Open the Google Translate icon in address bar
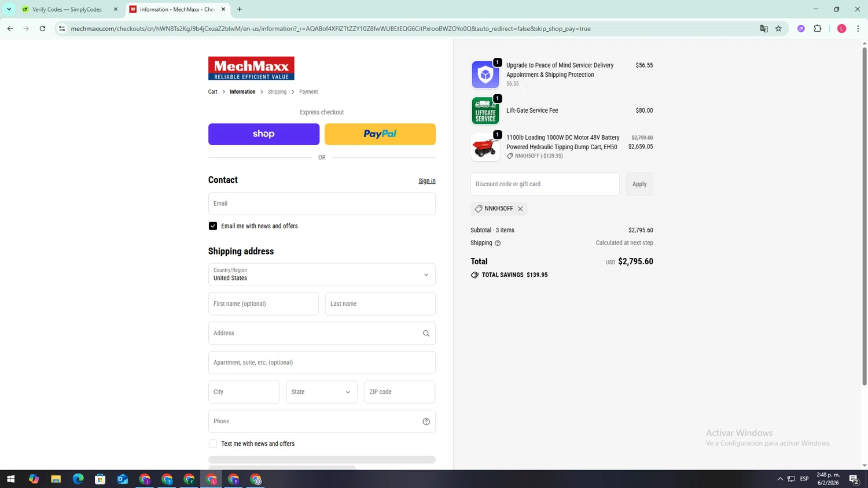Image resolution: width=868 pixels, height=488 pixels. [x=764, y=28]
